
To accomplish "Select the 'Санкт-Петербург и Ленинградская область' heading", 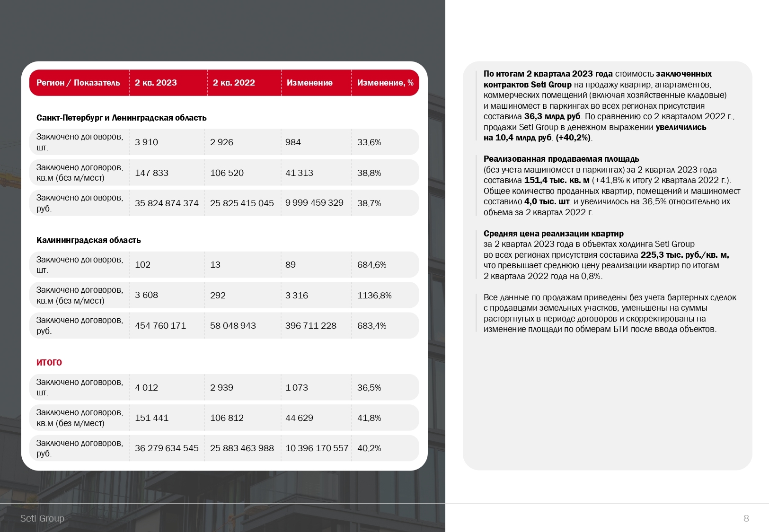I will pyautogui.click(x=121, y=118).
